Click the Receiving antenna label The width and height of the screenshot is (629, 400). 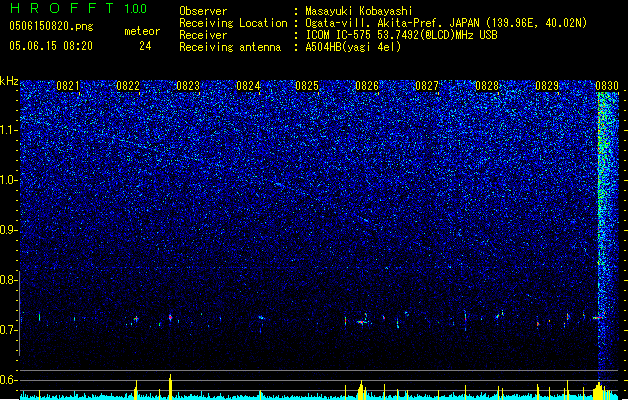[x=230, y=47]
